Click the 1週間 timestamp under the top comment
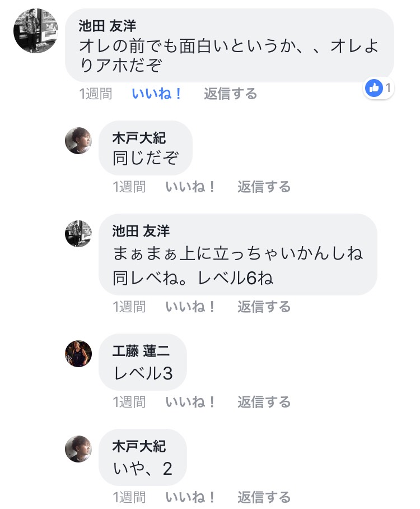 [95, 94]
